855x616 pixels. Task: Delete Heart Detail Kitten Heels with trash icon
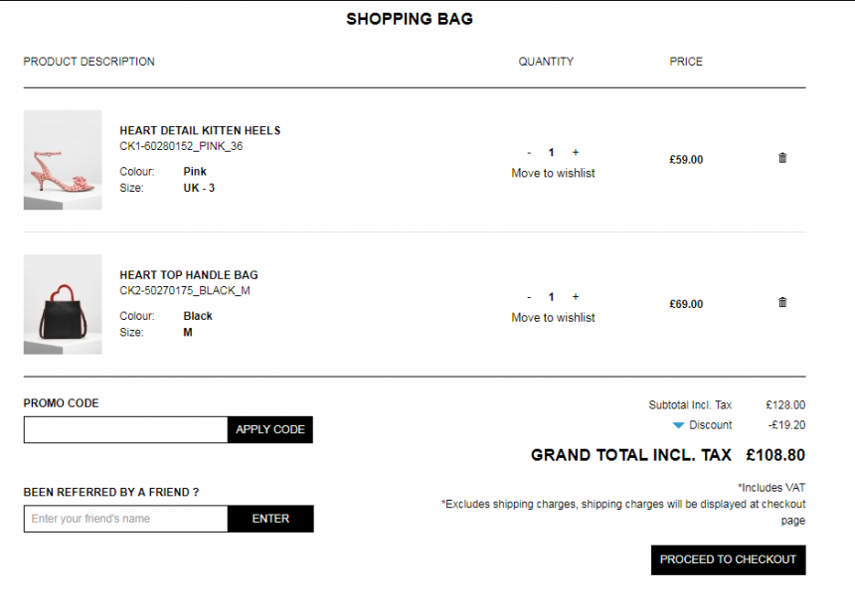(x=782, y=158)
